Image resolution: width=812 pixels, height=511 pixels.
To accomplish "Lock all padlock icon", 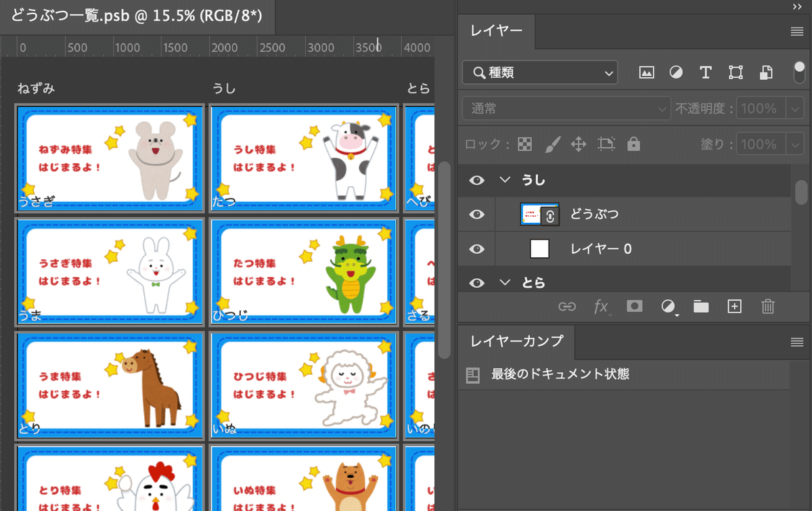I will 633,144.
